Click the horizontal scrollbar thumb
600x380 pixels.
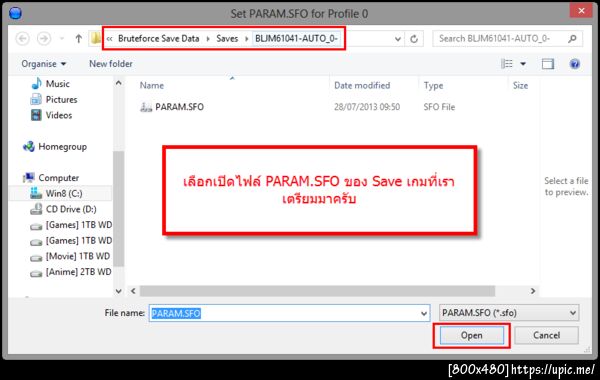(x=317, y=291)
